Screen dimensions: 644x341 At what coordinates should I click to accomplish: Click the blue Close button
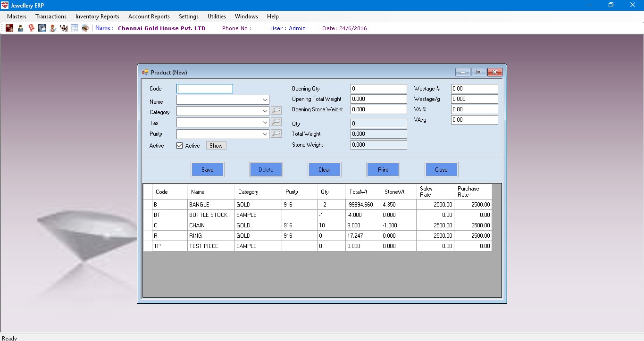pyautogui.click(x=442, y=170)
